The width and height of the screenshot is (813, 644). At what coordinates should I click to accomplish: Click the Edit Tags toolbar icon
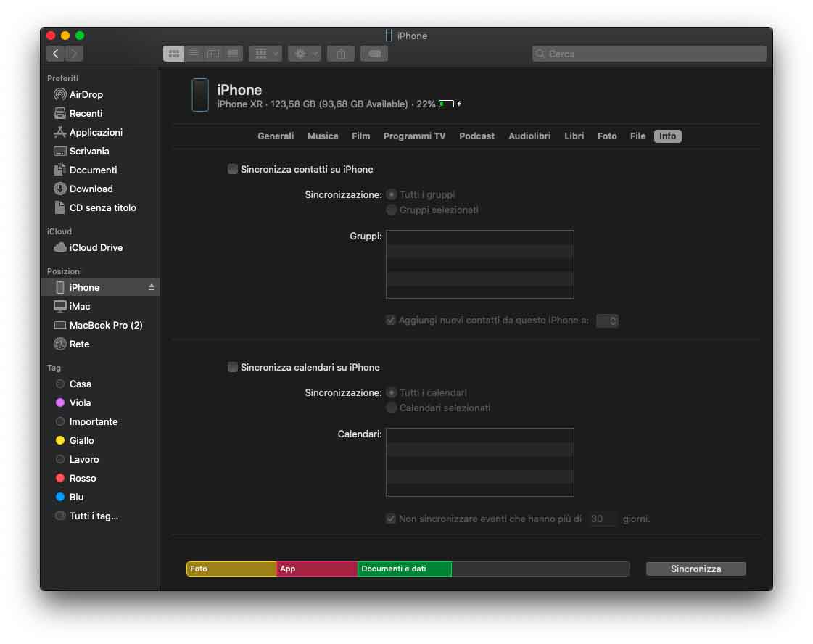[374, 54]
